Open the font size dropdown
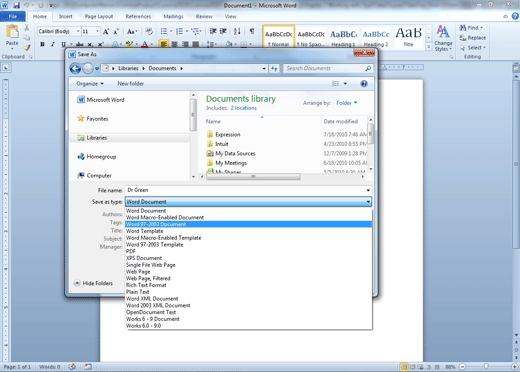 point(97,31)
